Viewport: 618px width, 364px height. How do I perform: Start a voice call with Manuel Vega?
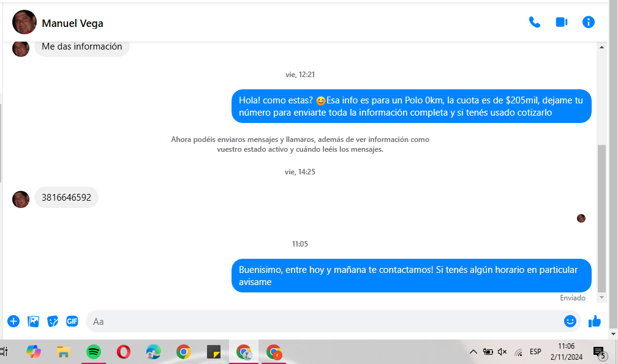click(x=535, y=23)
